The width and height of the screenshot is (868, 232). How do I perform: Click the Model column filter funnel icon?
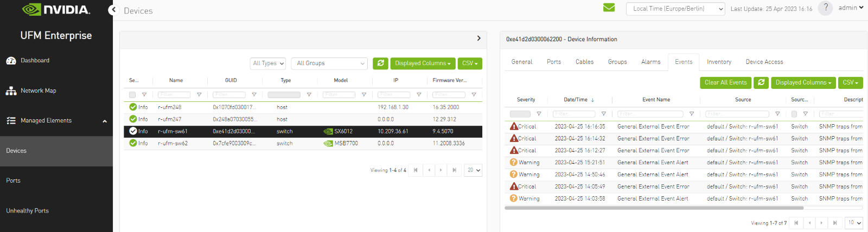pyautogui.click(x=364, y=95)
